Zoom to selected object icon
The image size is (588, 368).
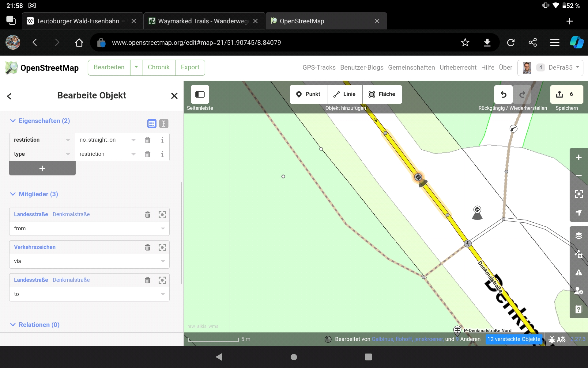point(579,194)
